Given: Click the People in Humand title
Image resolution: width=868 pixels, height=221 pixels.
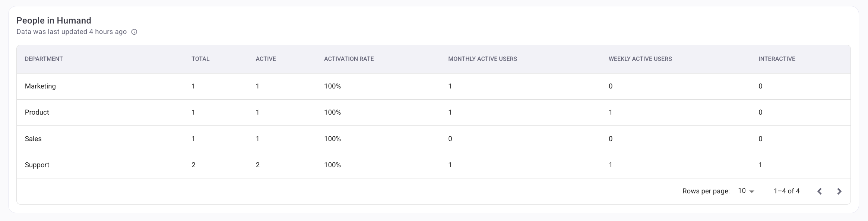Looking at the screenshot, I should pos(54,21).
